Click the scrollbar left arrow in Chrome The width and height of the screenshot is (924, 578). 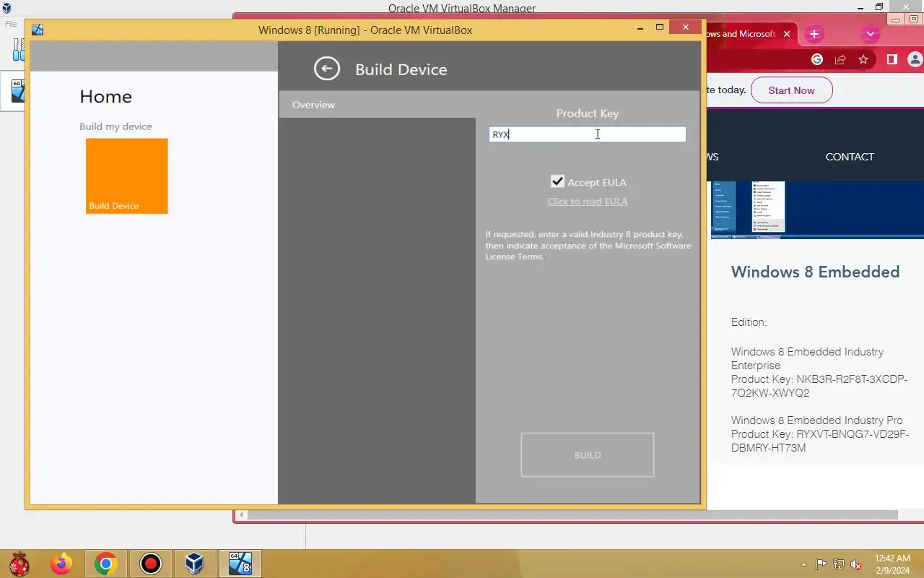pyautogui.click(x=242, y=515)
